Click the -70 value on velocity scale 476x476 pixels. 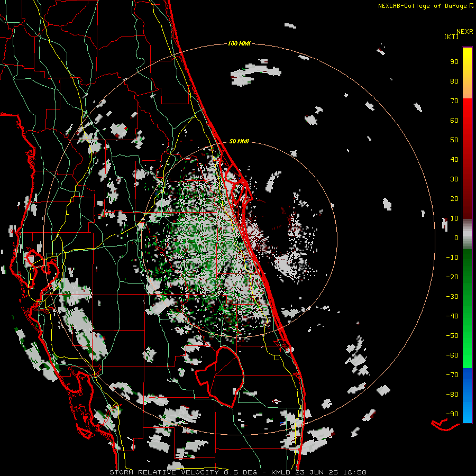pos(452,375)
